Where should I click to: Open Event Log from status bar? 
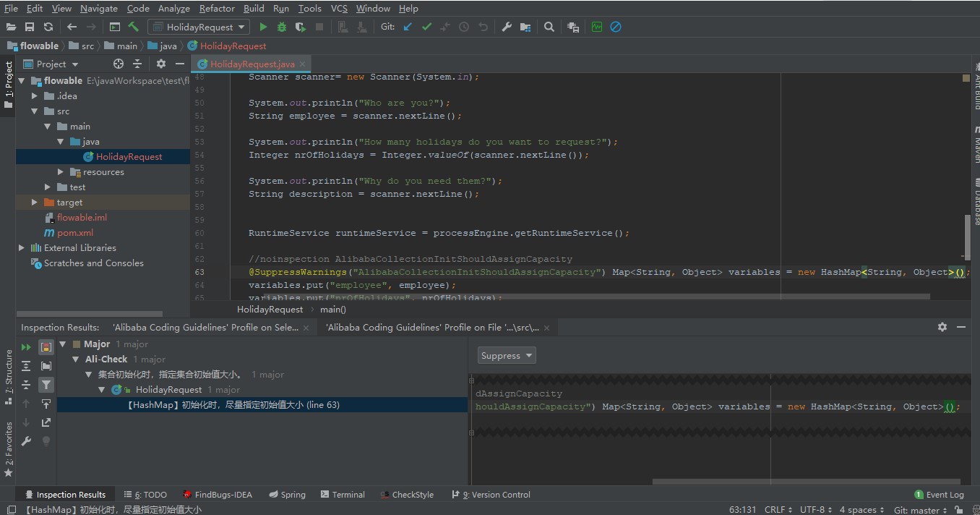click(x=939, y=495)
